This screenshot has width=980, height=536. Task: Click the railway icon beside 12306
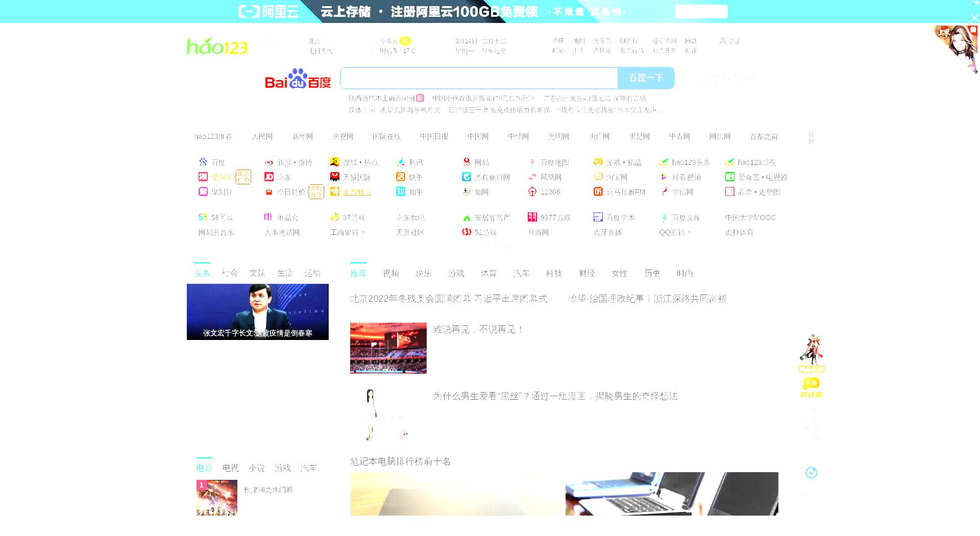532,191
